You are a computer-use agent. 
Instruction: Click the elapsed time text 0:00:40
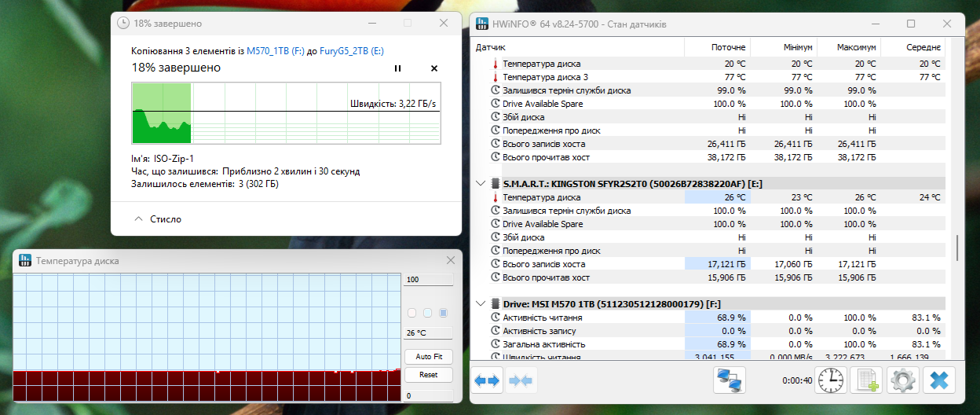[797, 381]
